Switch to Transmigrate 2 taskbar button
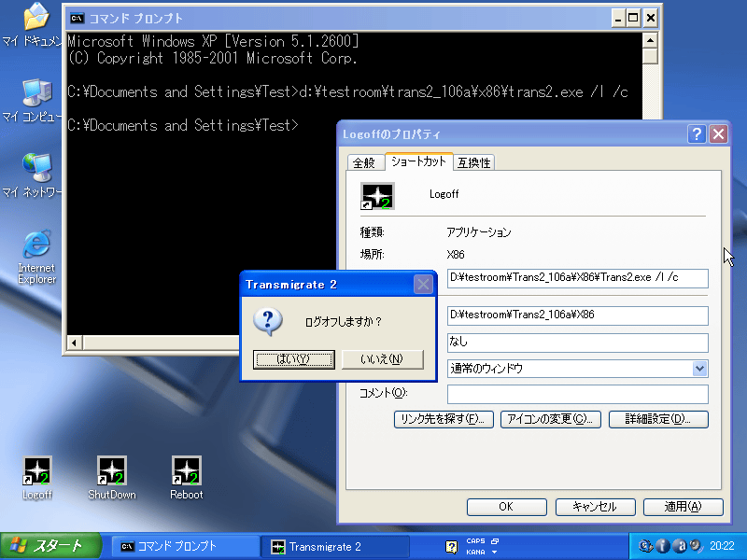This screenshot has width=747, height=560. pyautogui.click(x=335, y=546)
